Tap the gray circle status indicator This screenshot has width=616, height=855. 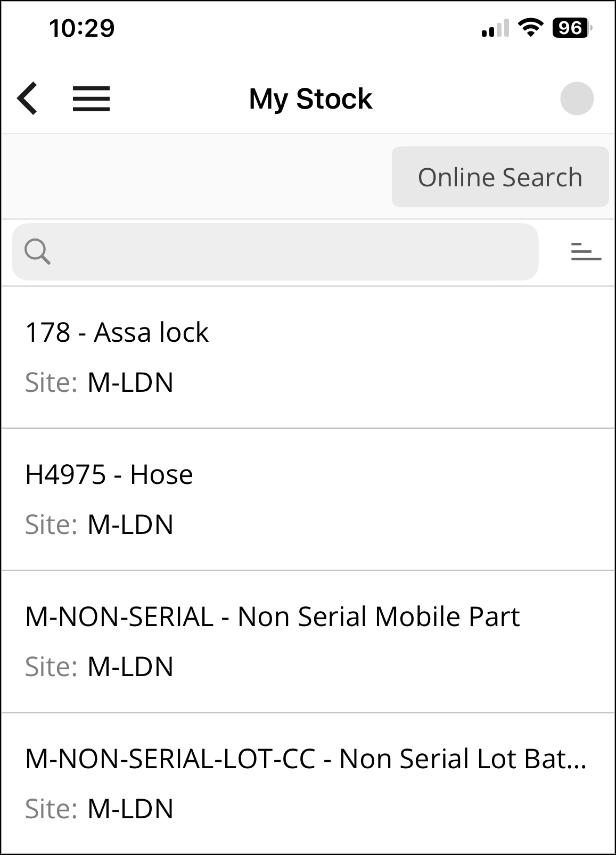[577, 98]
